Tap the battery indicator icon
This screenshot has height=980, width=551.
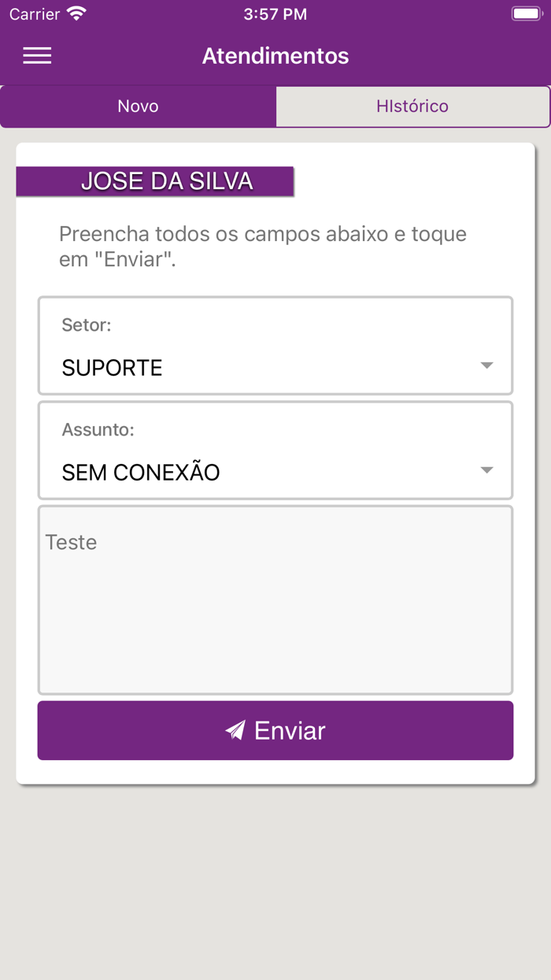[526, 13]
